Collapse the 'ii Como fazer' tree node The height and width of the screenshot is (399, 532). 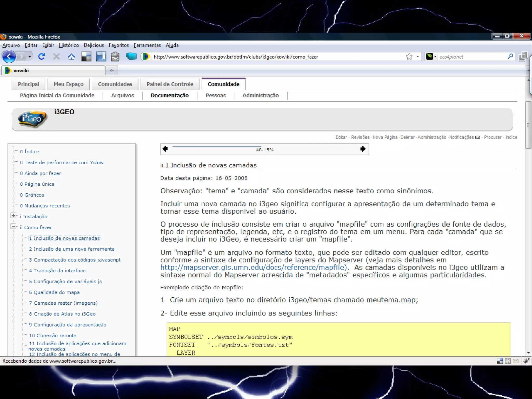coord(13,226)
